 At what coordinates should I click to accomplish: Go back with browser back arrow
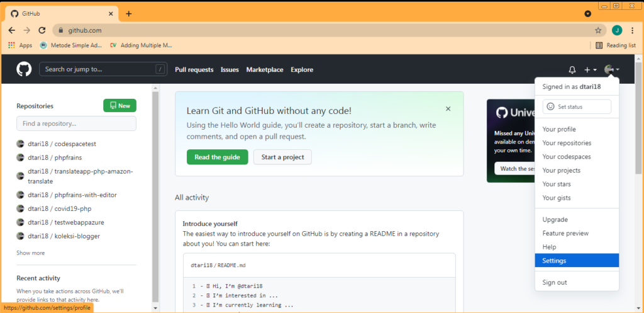click(12, 30)
